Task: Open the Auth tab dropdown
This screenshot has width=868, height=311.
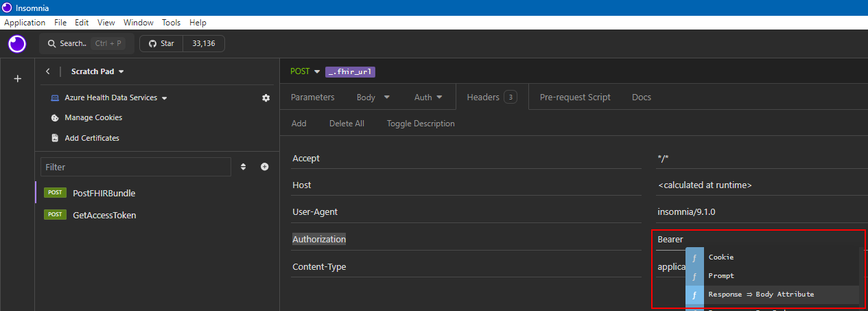Action: pos(428,97)
